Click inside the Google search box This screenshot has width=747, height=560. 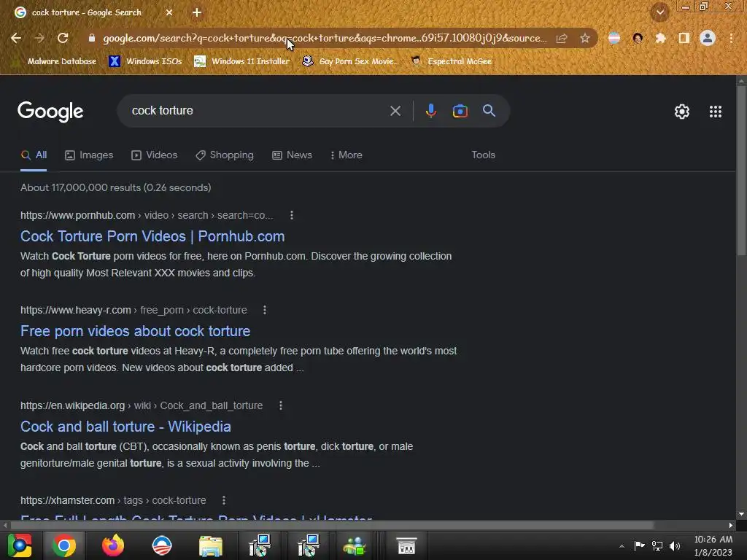258,111
